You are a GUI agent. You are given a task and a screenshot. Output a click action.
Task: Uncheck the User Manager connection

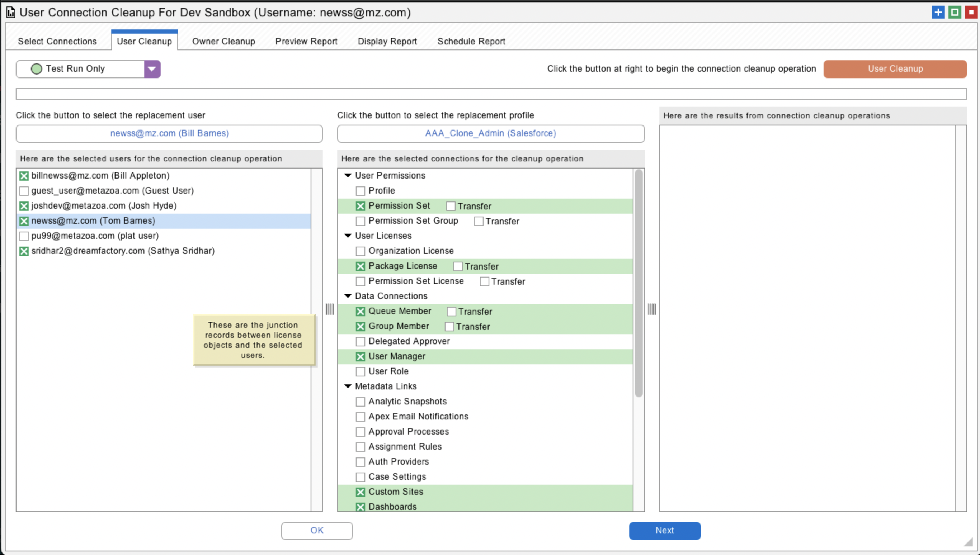pyautogui.click(x=361, y=356)
